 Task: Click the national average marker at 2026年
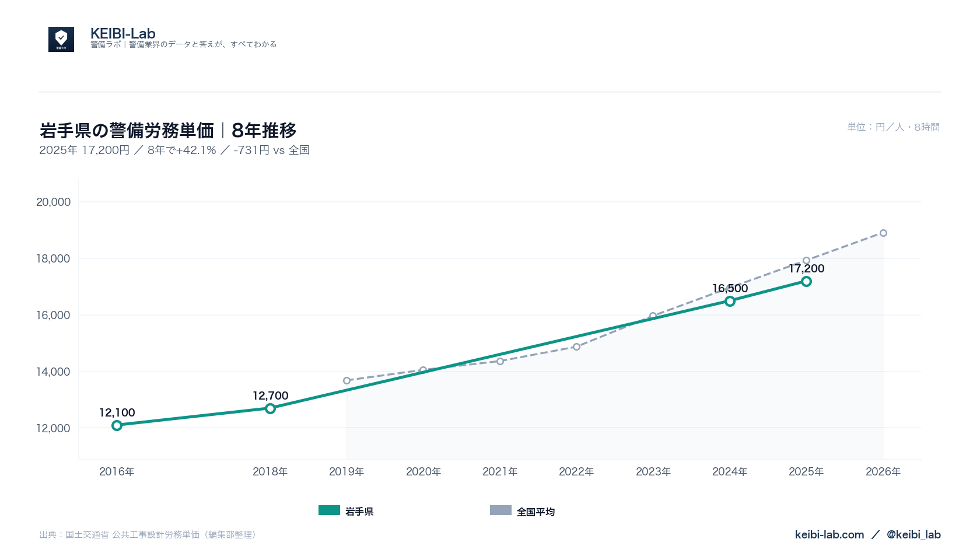pyautogui.click(x=883, y=233)
